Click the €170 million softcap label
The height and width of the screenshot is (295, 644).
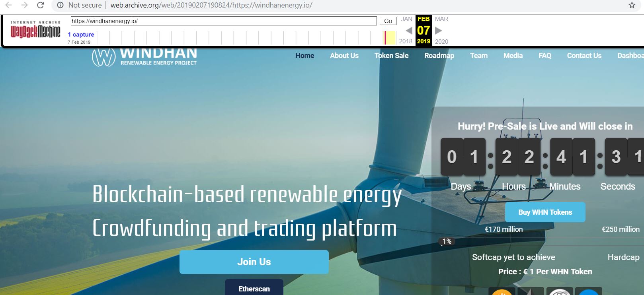click(x=503, y=229)
